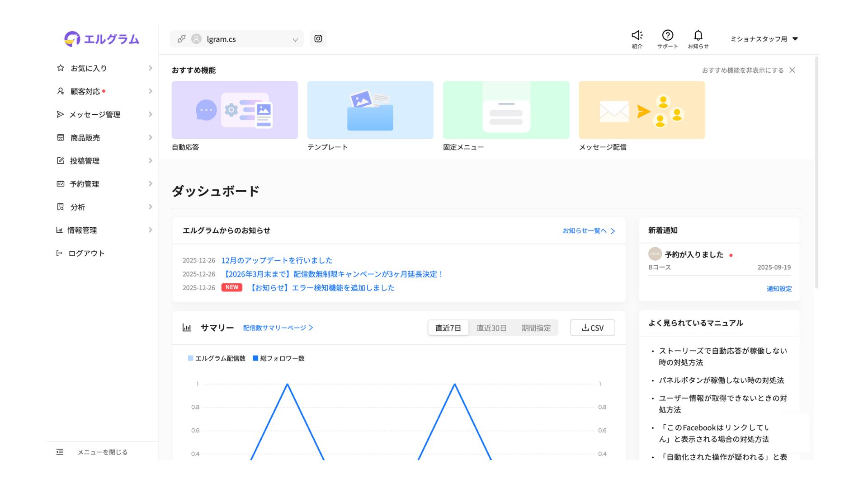This screenshot has width=868, height=488.
Task: Open the お知らせ bell notifications icon
Action: click(698, 35)
